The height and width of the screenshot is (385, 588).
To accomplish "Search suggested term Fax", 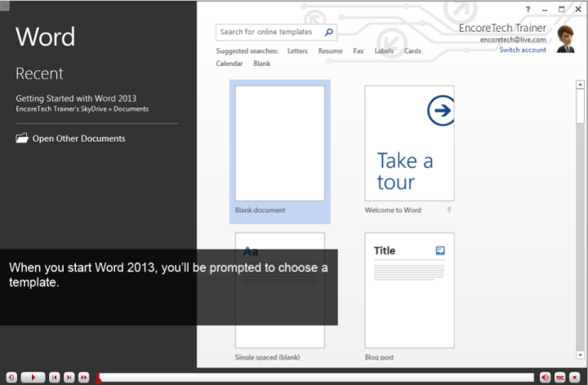I will pos(359,51).
